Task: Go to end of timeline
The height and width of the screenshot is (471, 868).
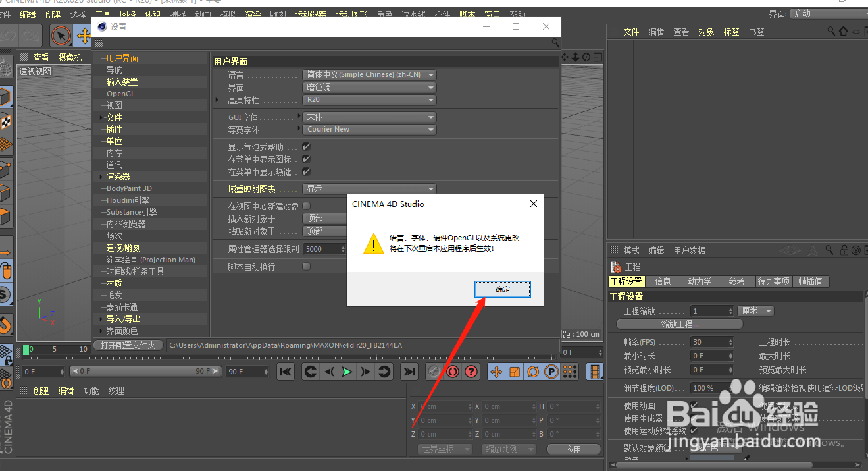Action: coord(409,372)
